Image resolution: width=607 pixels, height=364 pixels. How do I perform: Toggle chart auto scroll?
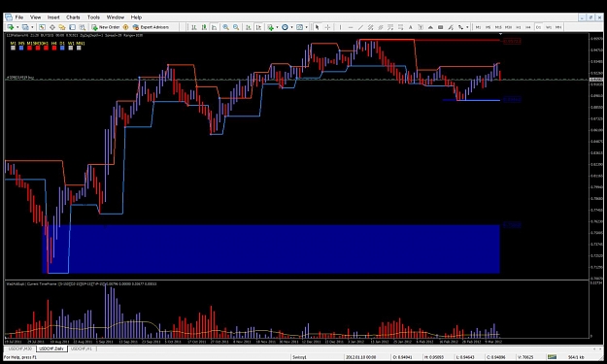point(249,27)
